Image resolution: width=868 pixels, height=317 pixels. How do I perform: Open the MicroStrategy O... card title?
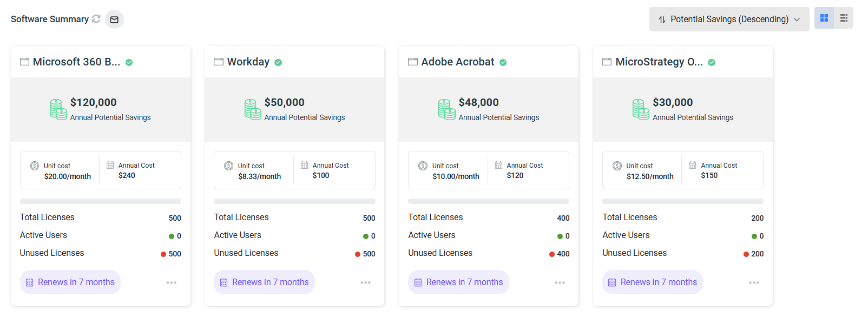click(660, 62)
